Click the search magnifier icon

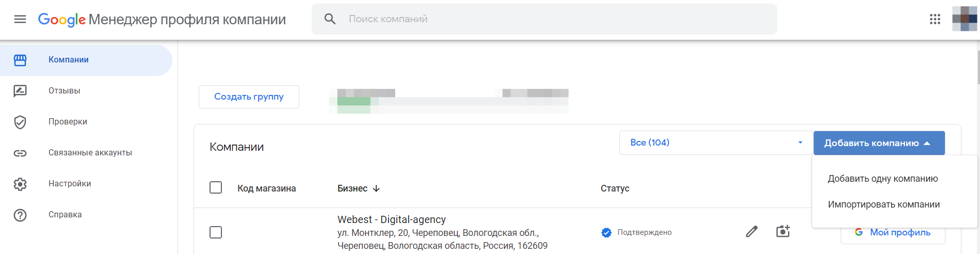[330, 19]
